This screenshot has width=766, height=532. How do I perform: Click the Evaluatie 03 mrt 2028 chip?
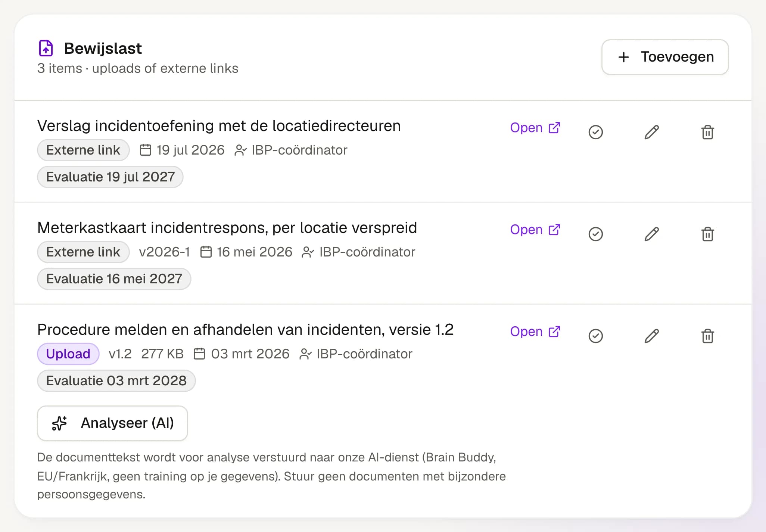[116, 381]
